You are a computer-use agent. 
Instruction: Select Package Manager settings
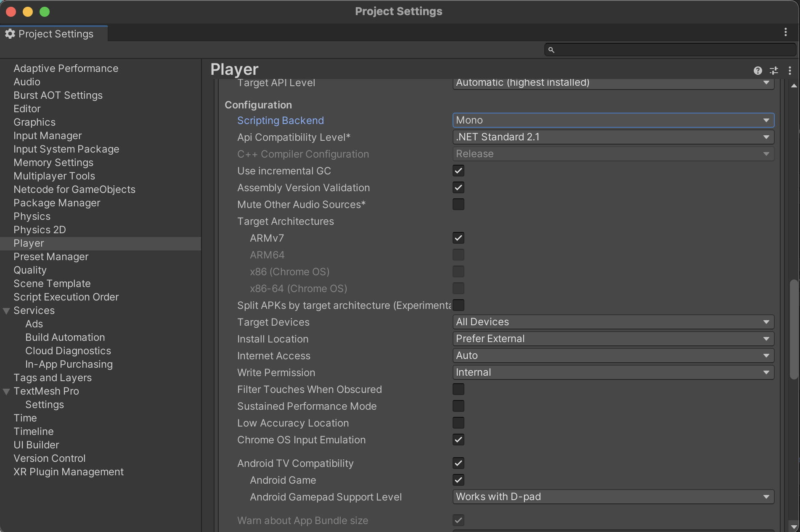click(57, 203)
